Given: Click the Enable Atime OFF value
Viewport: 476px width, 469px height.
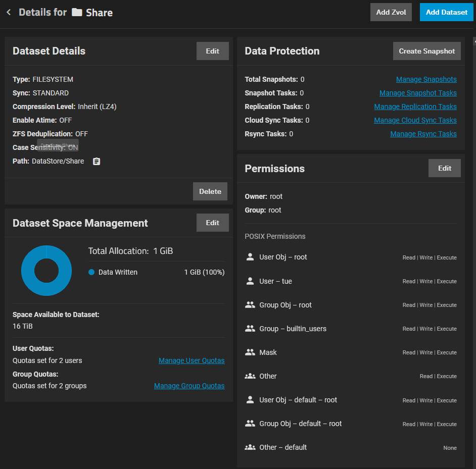Looking at the screenshot, I should 66,121.
